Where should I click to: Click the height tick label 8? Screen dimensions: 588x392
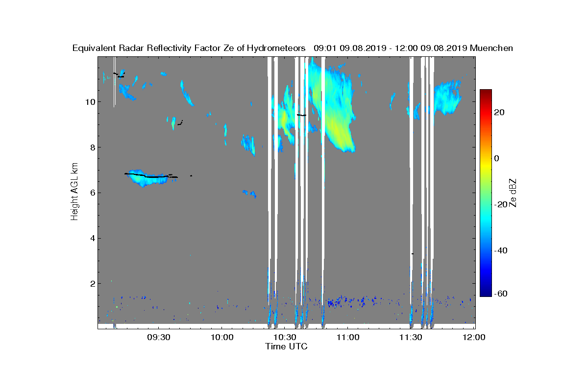pyautogui.click(x=93, y=147)
